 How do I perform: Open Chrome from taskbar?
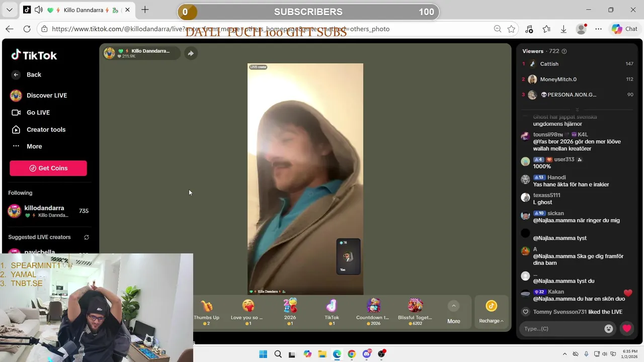(x=352, y=354)
